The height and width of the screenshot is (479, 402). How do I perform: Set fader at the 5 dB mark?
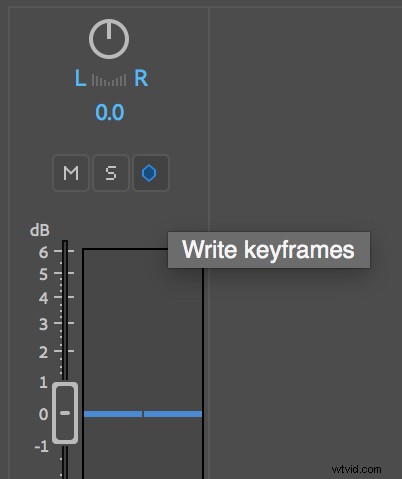coord(43,274)
